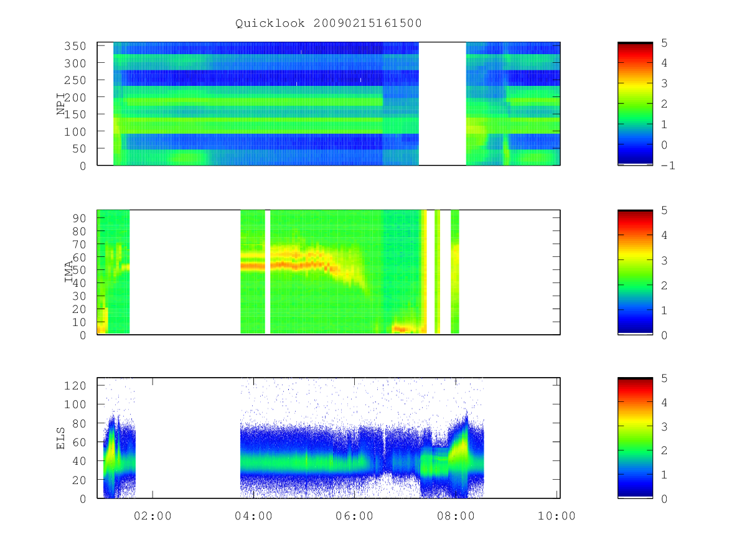Click the 04:00 time axis tick label
Image resolution: width=747 pixels, height=560 pixels.
[x=254, y=516]
